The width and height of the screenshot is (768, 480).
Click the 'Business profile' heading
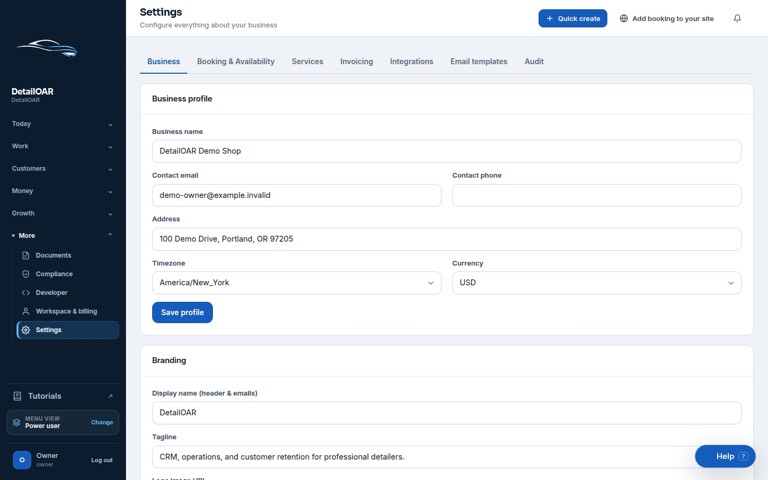click(182, 98)
